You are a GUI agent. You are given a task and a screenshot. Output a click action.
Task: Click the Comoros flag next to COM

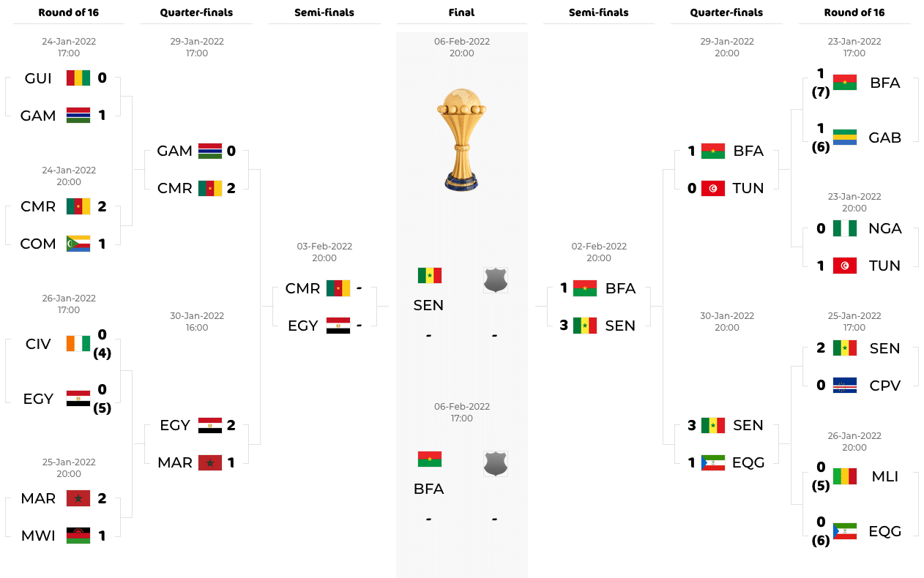point(78,244)
